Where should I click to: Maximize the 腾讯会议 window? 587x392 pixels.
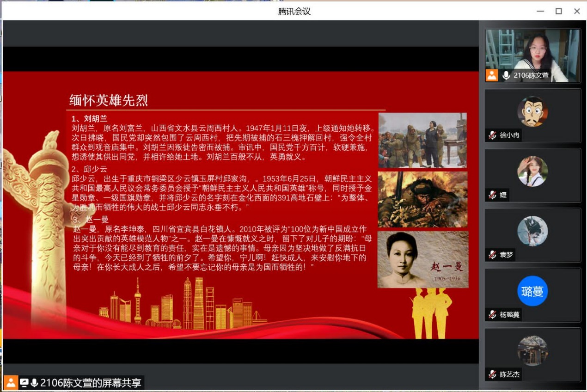point(558,11)
